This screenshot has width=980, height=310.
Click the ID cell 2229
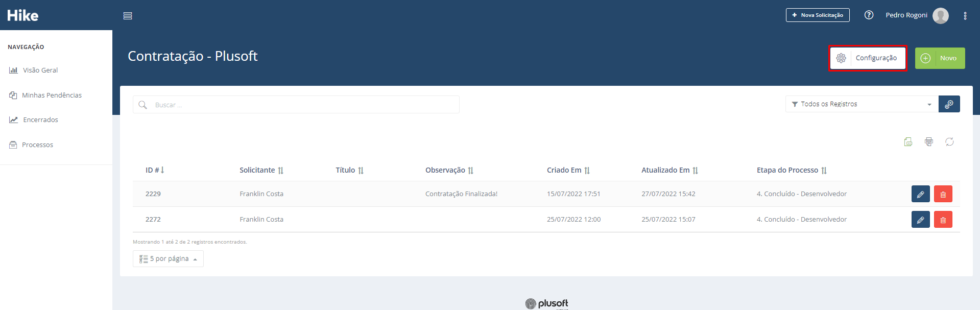[153, 194]
